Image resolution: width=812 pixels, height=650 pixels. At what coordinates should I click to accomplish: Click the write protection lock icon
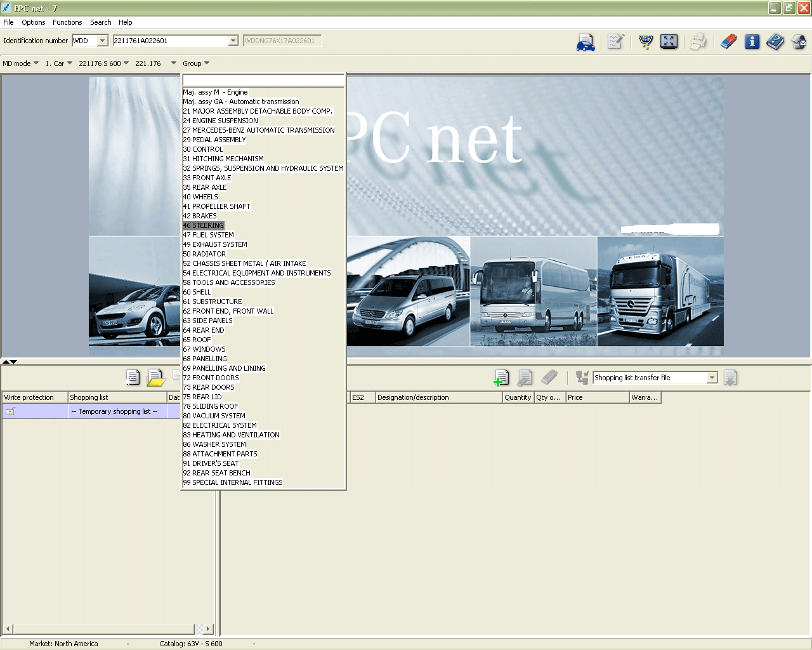coord(10,412)
